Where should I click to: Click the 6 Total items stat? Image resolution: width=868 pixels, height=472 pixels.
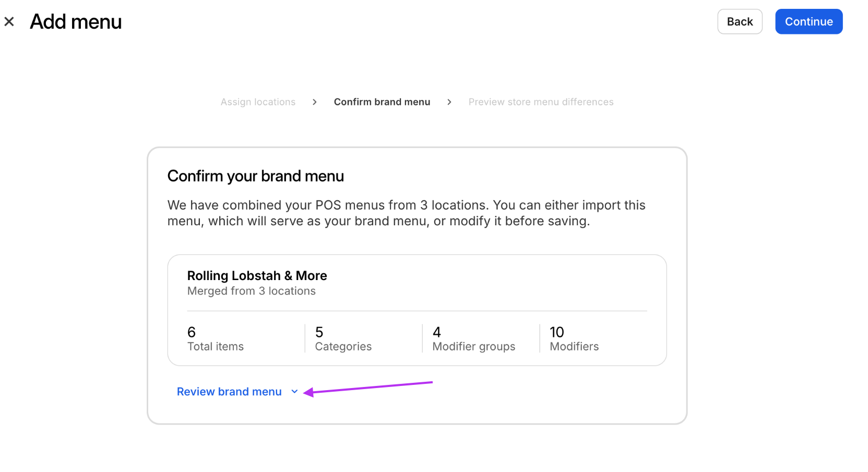(215, 339)
